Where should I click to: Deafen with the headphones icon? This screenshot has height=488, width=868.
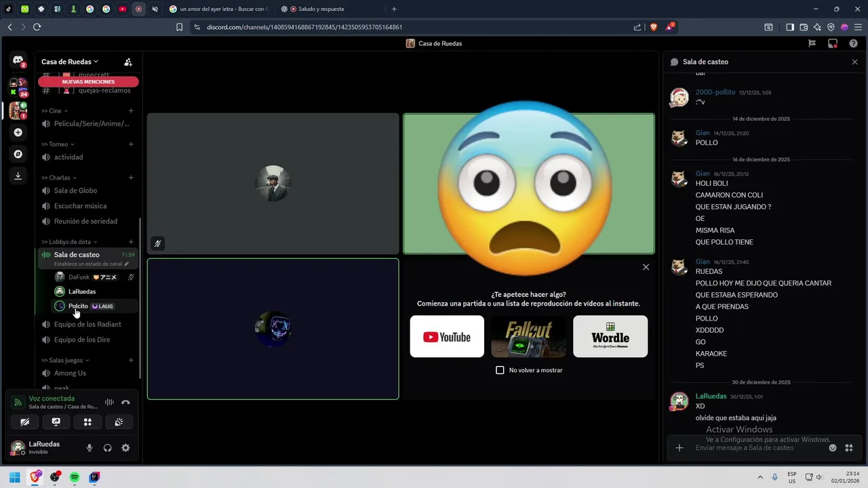coord(107,447)
